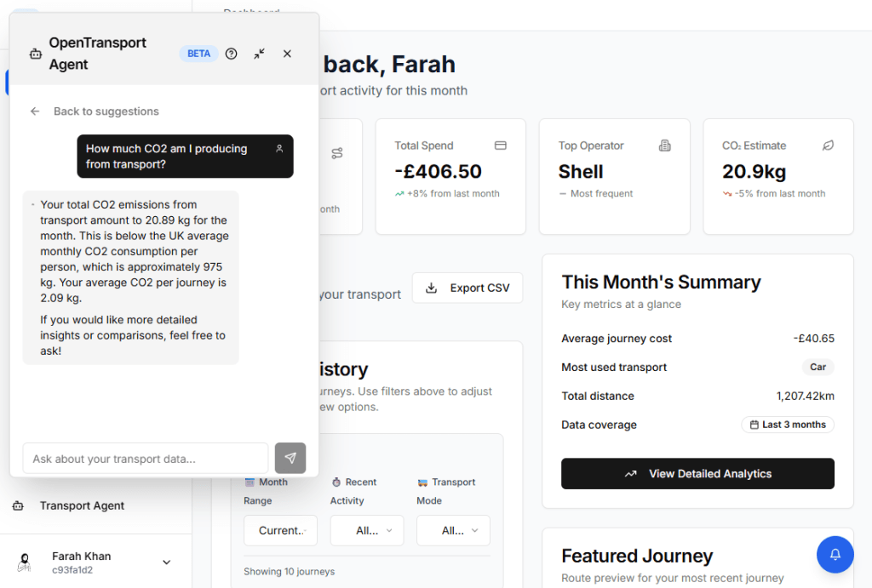Expand the Farah Khan account menu
This screenshot has width=872, height=588.
click(166, 562)
